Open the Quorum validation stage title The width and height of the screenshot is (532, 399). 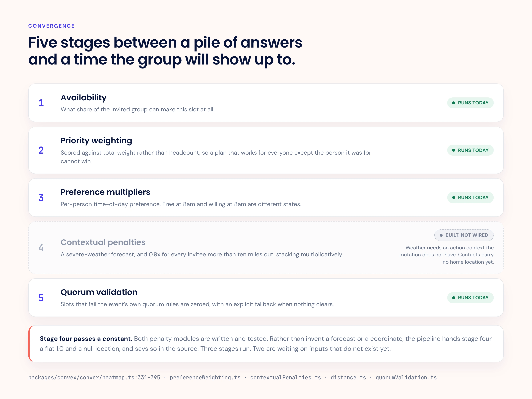(99, 292)
